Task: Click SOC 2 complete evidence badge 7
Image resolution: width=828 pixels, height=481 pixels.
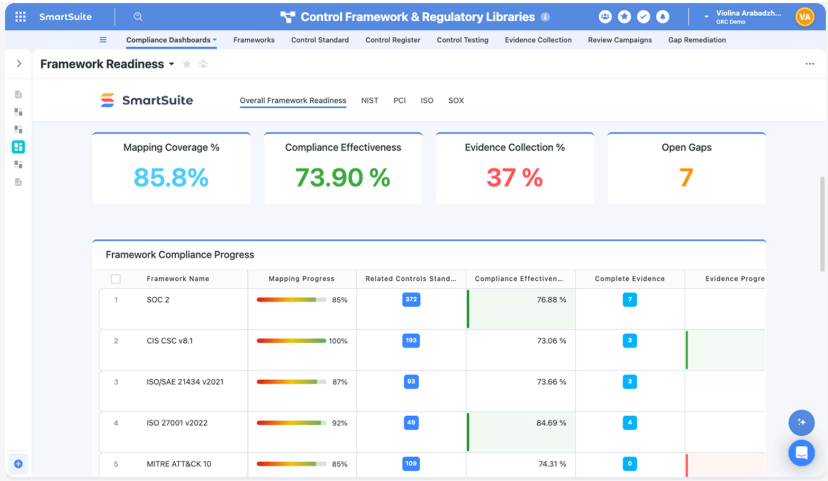Action: click(629, 299)
